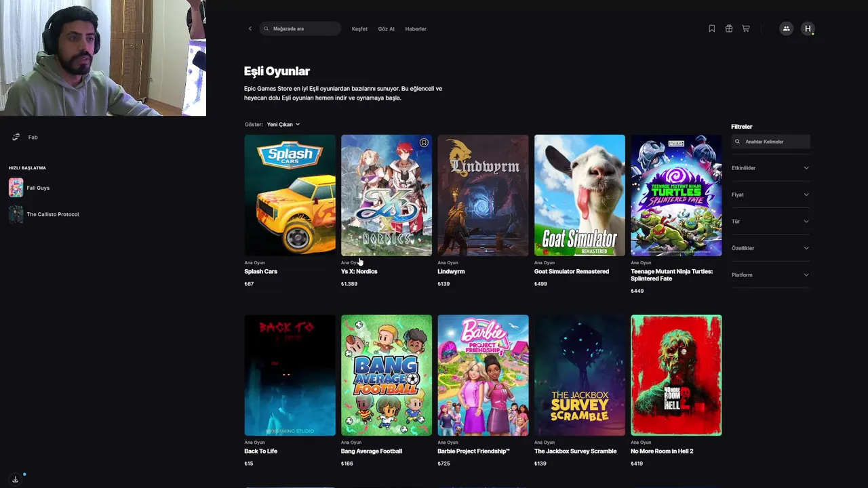
Task: Click the Lindwyrm title link
Action: click(451, 272)
